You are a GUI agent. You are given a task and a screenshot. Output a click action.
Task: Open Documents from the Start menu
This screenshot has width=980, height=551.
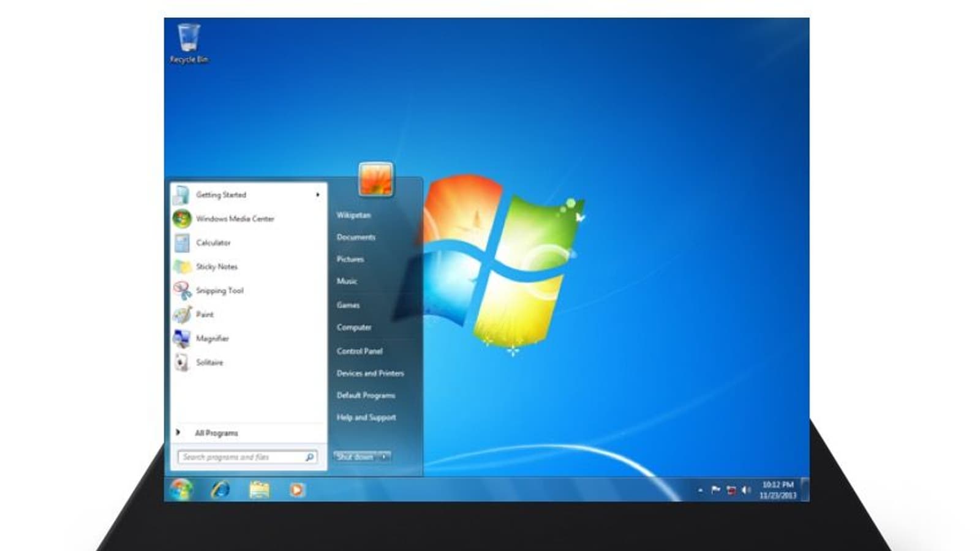coord(356,237)
